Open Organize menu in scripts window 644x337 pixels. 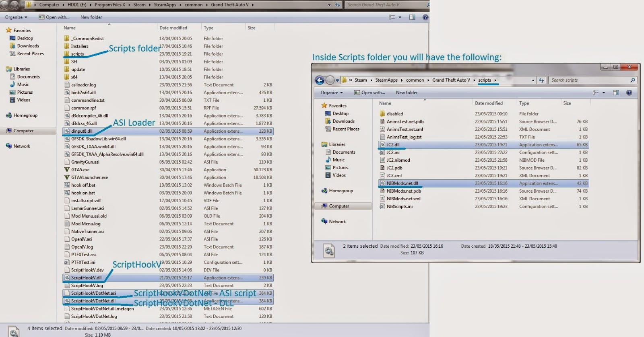[332, 92]
